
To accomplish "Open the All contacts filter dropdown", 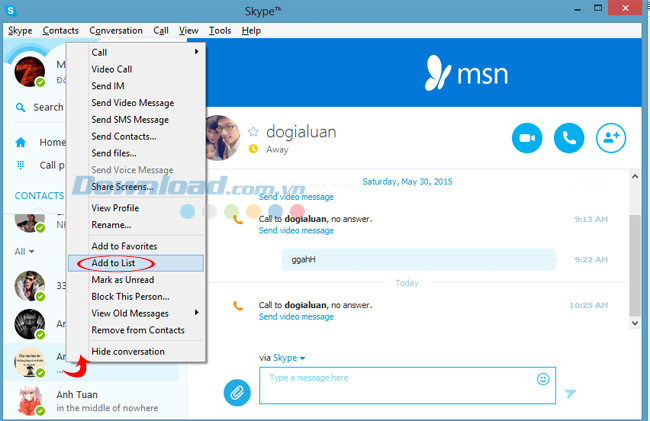I will coord(24,252).
